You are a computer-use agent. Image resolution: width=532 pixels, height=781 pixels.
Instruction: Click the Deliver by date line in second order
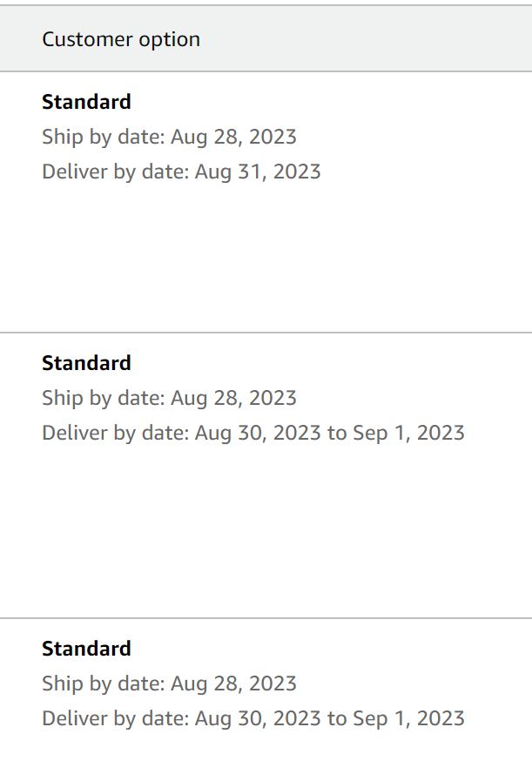253,433
